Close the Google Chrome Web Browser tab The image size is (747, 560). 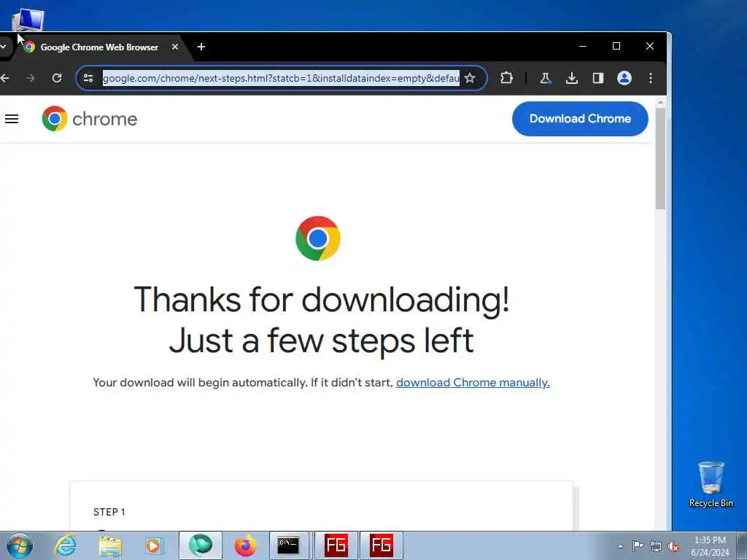(x=175, y=47)
